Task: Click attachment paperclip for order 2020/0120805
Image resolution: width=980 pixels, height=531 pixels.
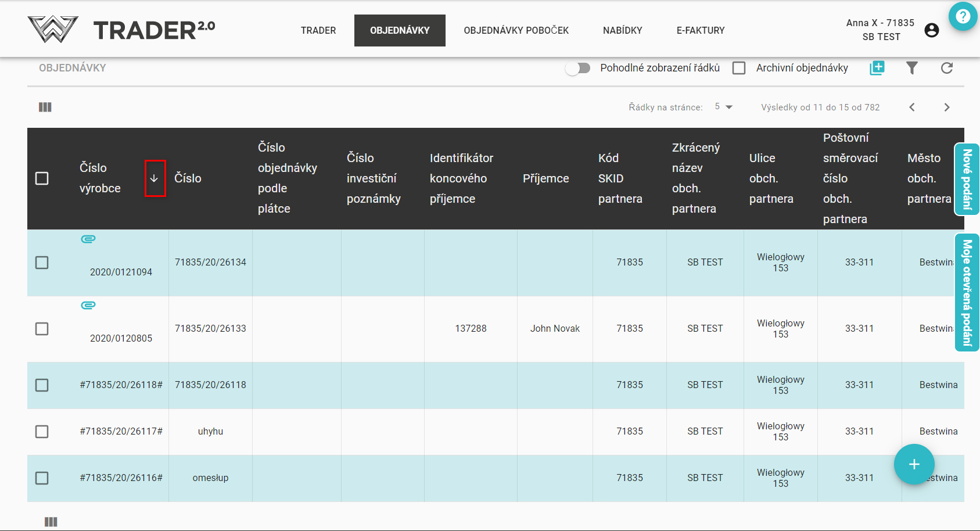Action: (88, 305)
